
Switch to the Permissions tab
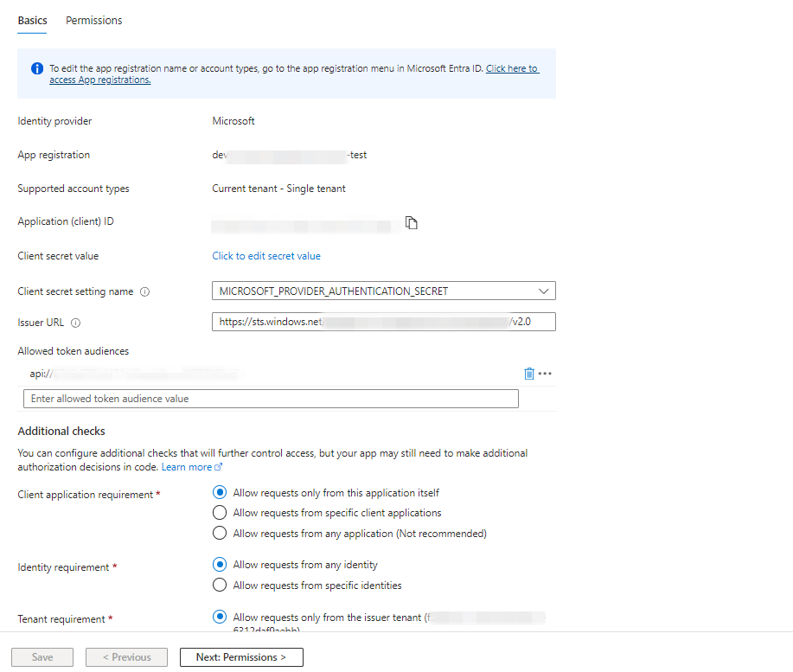(93, 20)
